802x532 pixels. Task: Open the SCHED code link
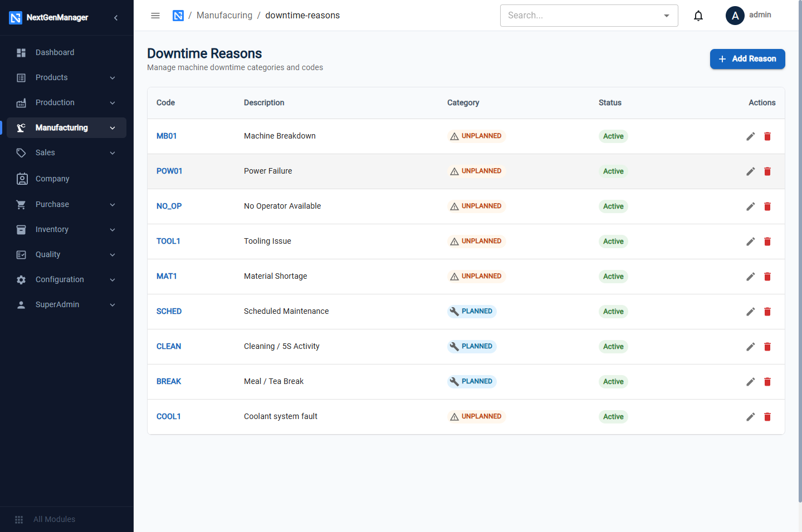click(x=169, y=311)
